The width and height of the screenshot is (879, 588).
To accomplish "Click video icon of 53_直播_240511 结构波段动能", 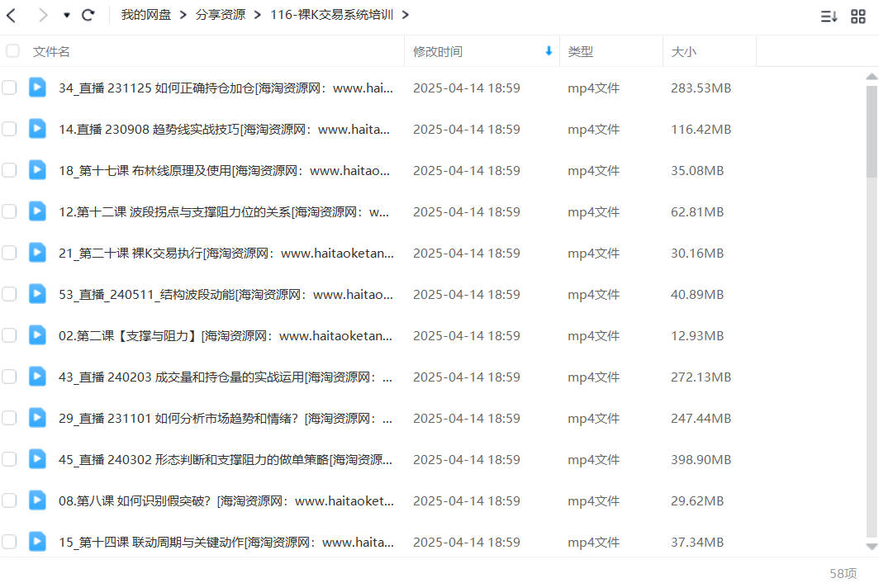I will click(x=37, y=294).
